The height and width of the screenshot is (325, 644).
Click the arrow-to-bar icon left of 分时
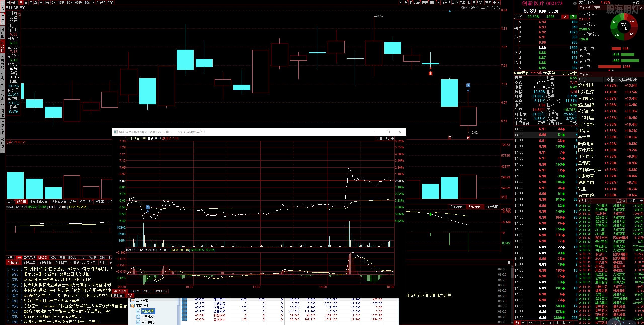coord(8,3)
